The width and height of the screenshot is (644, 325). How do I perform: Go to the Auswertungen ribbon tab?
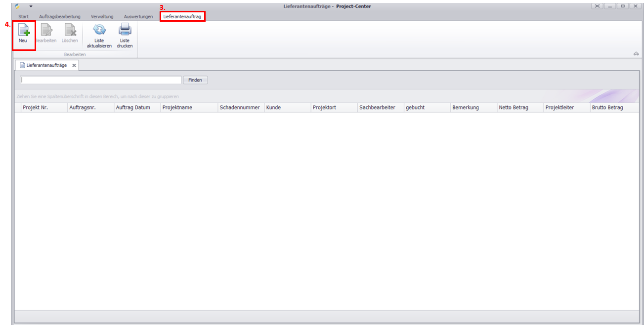coord(138,17)
